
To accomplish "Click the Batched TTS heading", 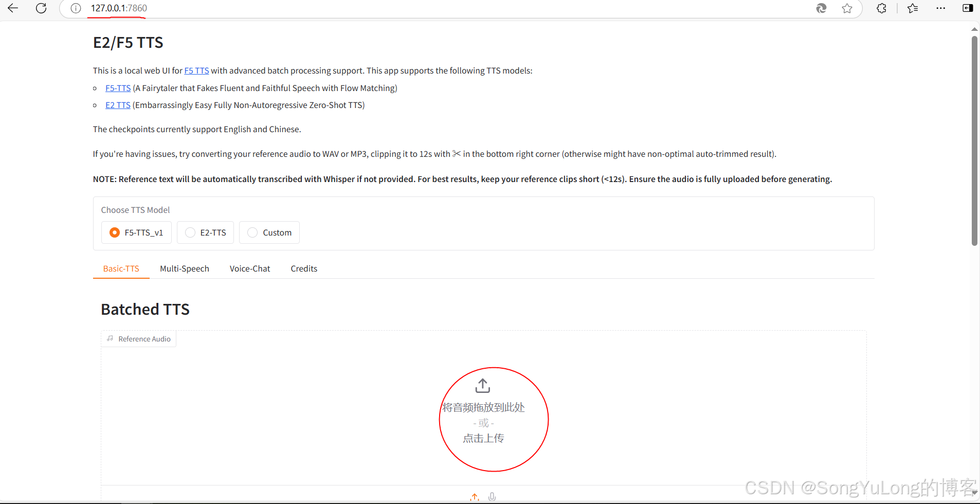I will 145,309.
